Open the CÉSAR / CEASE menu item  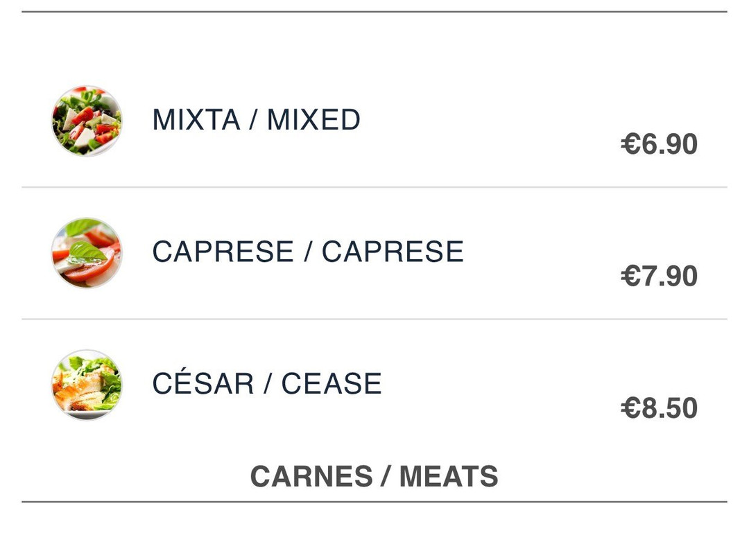pos(374,385)
